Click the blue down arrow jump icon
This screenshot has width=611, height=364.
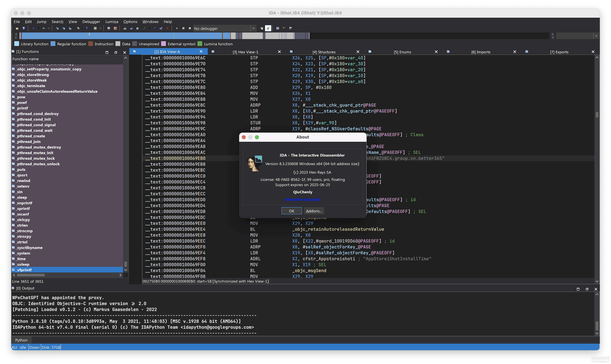tap(87, 28)
